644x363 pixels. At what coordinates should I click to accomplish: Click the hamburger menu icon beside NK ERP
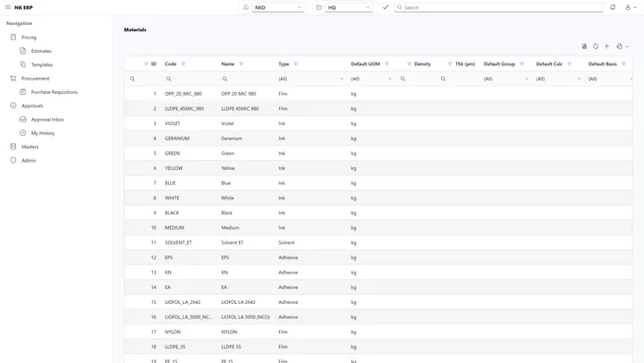pos(8,7)
